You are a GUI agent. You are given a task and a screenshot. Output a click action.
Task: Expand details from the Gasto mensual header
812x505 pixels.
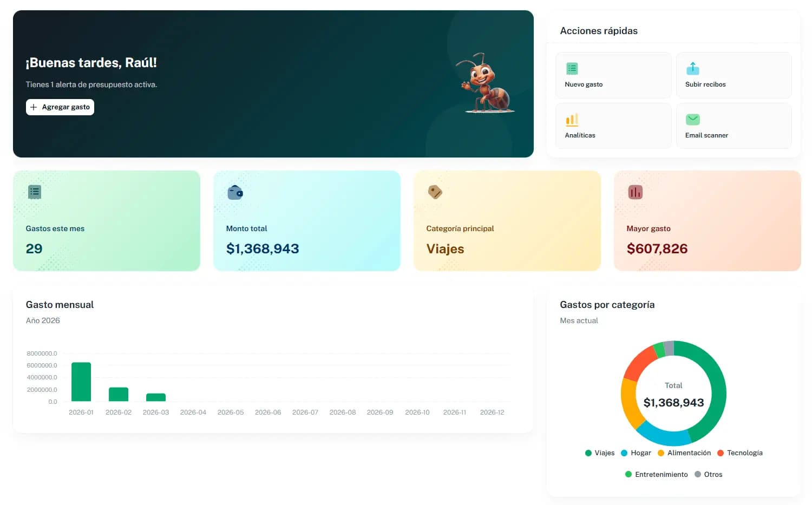(60, 304)
